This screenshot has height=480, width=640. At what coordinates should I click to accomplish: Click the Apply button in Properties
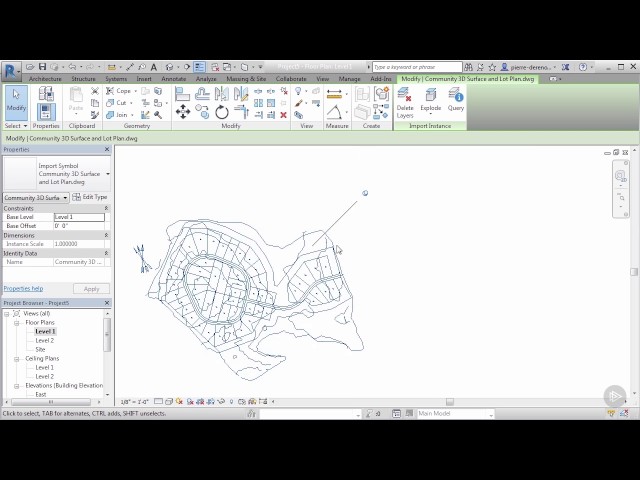tap(91, 289)
